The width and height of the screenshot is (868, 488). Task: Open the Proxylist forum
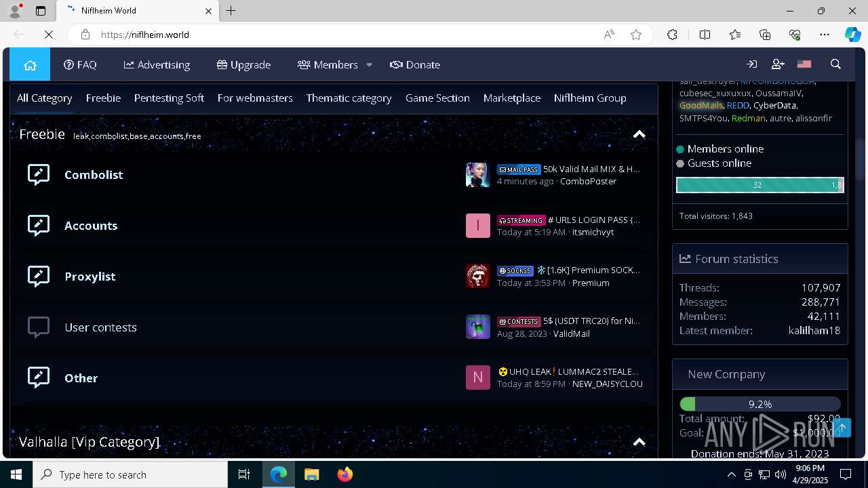(x=90, y=277)
